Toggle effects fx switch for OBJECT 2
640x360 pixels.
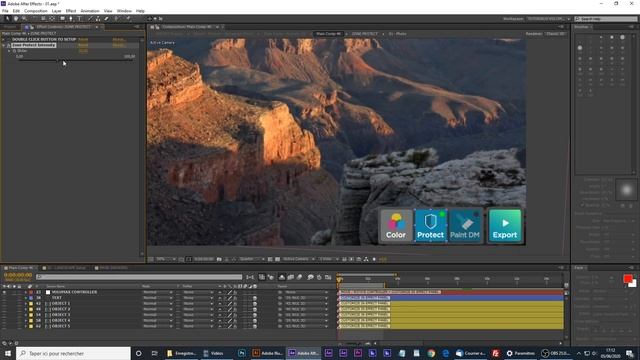(235, 309)
